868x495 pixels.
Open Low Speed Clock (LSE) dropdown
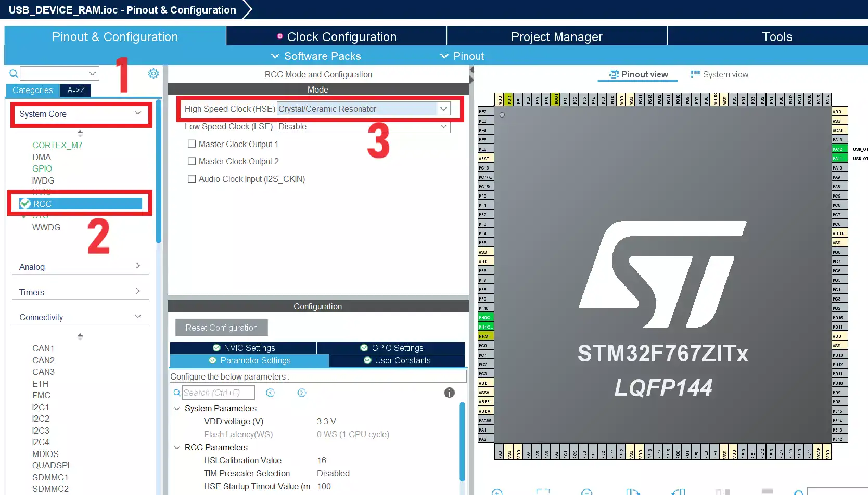tap(364, 126)
